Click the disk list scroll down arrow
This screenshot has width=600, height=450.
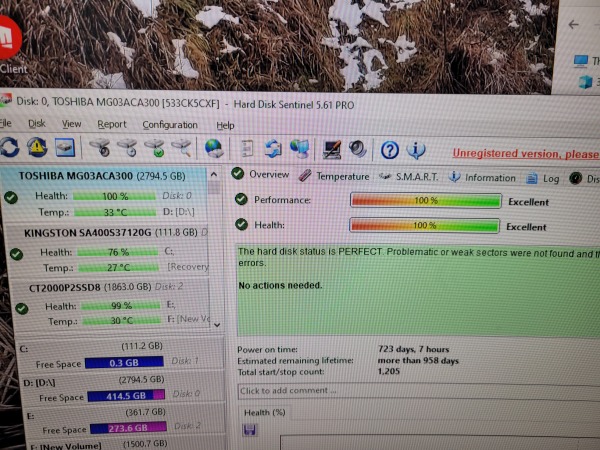click(x=217, y=325)
